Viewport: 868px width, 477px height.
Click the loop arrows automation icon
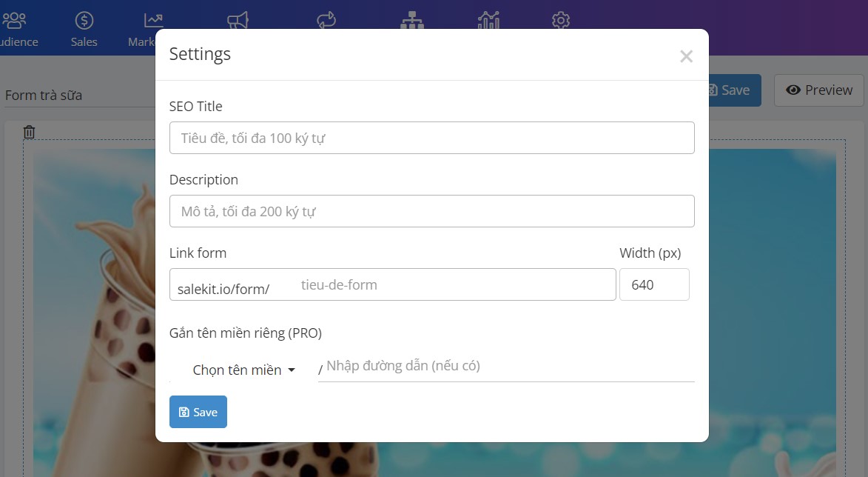pyautogui.click(x=326, y=21)
